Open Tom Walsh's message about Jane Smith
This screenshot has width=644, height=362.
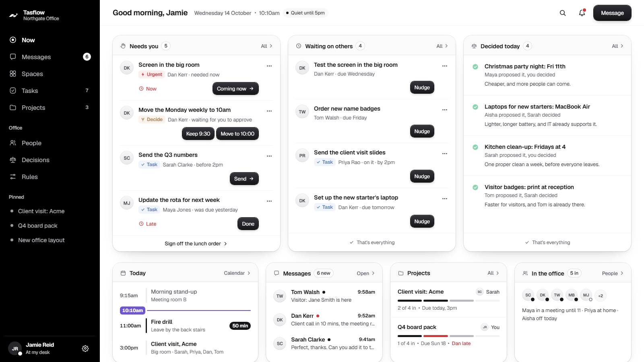point(324,296)
